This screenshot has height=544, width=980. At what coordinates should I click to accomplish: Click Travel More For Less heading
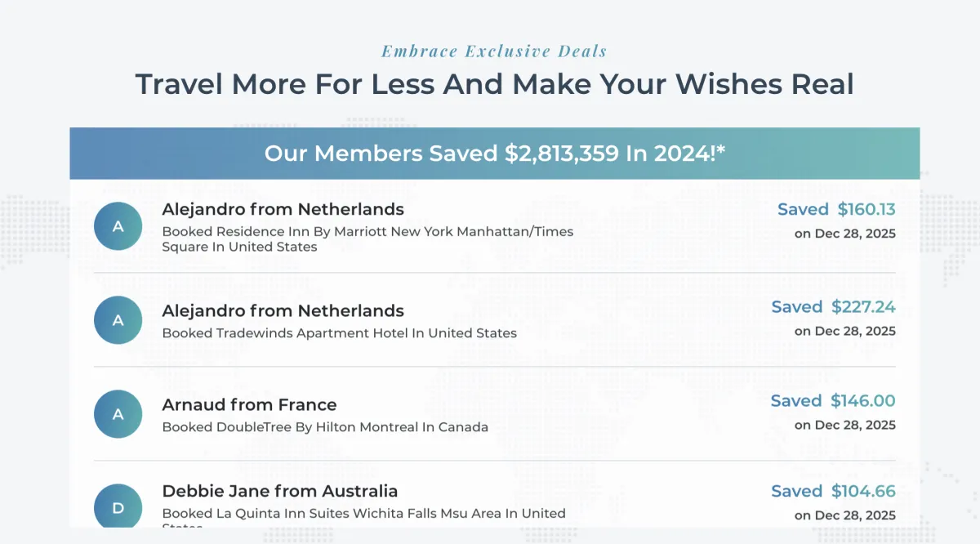pos(494,84)
